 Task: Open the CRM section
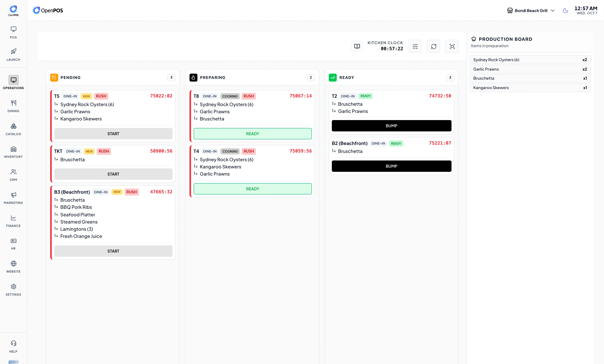[13, 175]
